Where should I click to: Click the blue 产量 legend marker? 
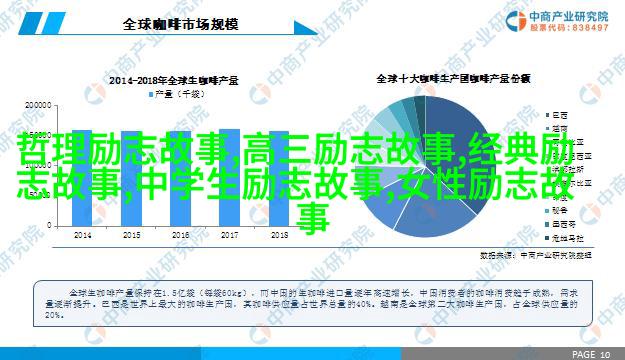tap(151, 94)
